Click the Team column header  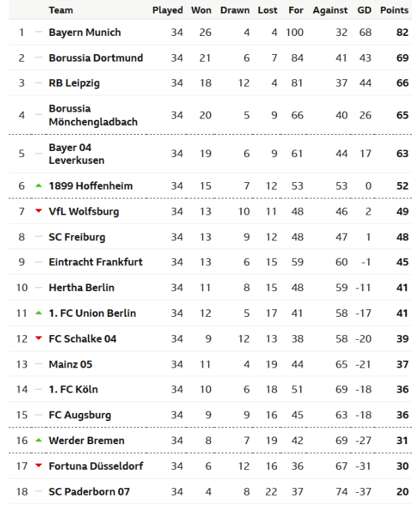pyautogui.click(x=61, y=10)
